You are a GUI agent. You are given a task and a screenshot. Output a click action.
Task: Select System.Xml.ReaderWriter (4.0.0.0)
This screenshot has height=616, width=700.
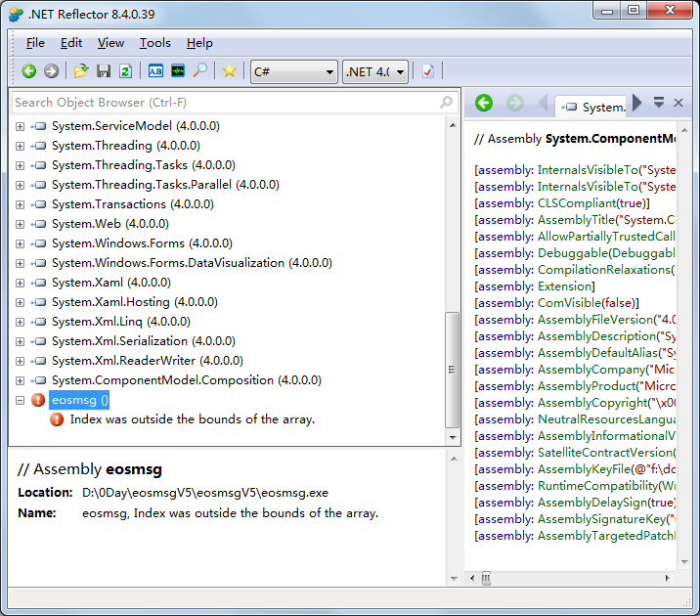pyautogui.click(x=148, y=361)
